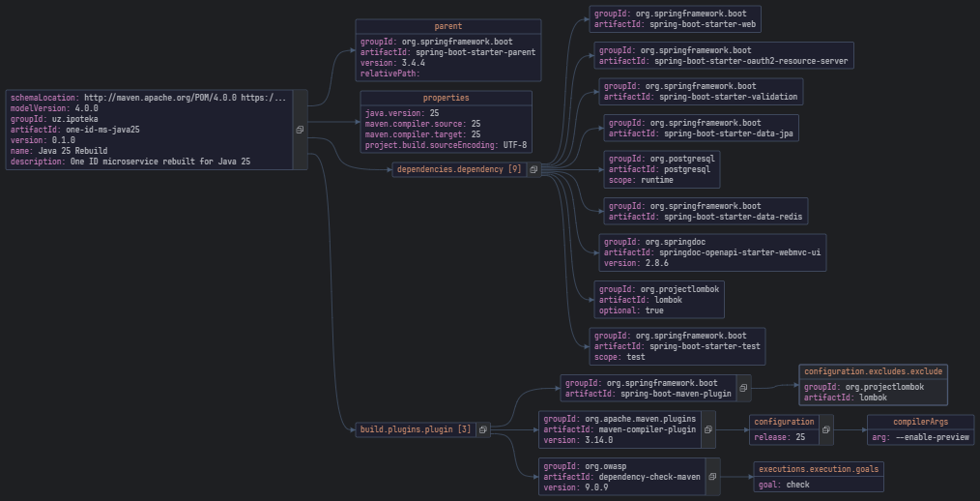Select the postgresql runtime dependency node

tap(662, 169)
